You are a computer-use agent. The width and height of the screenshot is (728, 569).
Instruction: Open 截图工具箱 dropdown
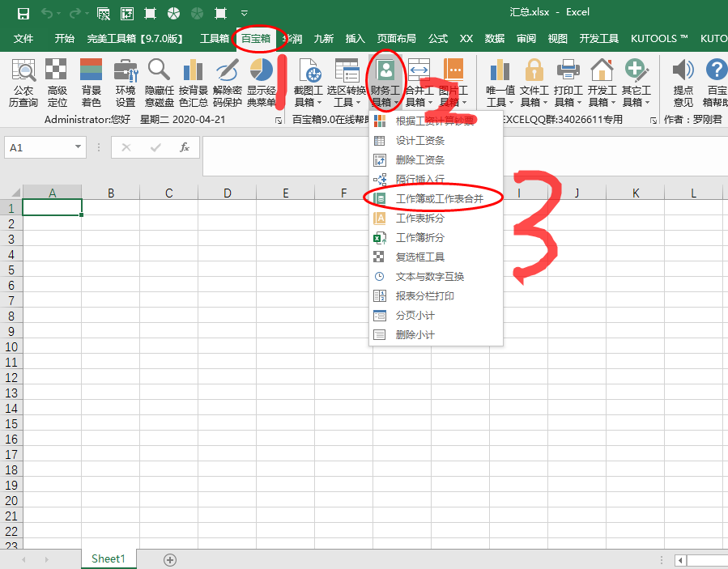click(309, 83)
